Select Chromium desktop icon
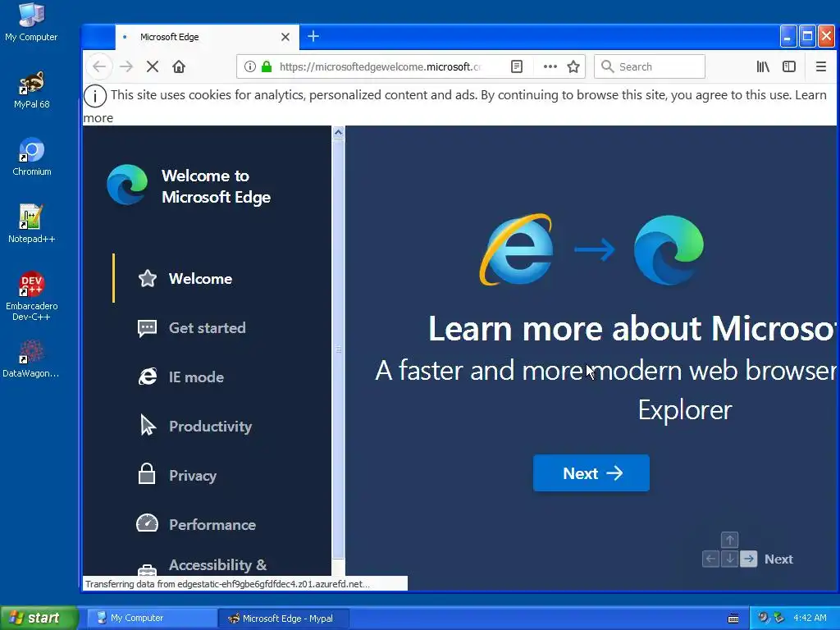 tap(32, 157)
